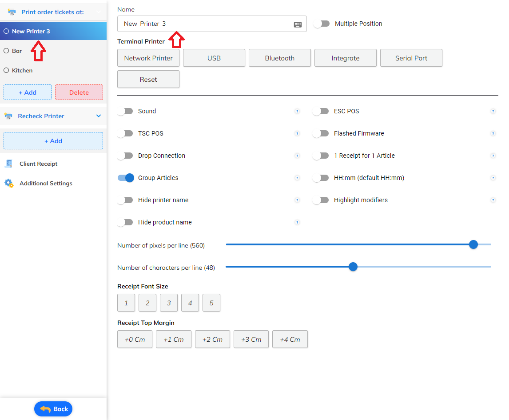Click the Reset button

point(148,80)
